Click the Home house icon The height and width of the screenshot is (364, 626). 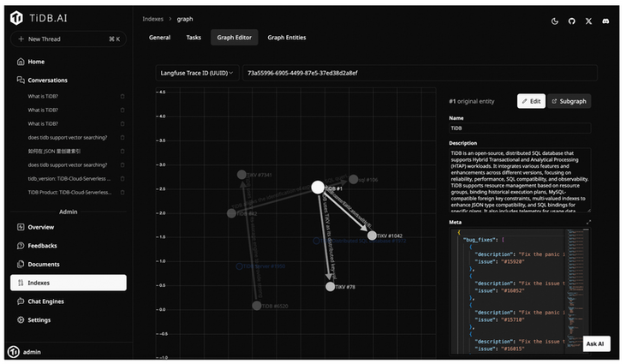pos(21,62)
